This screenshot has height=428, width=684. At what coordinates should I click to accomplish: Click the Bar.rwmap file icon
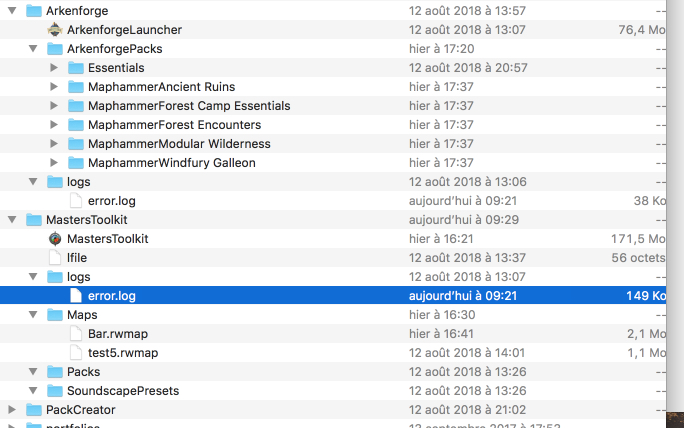point(76,334)
